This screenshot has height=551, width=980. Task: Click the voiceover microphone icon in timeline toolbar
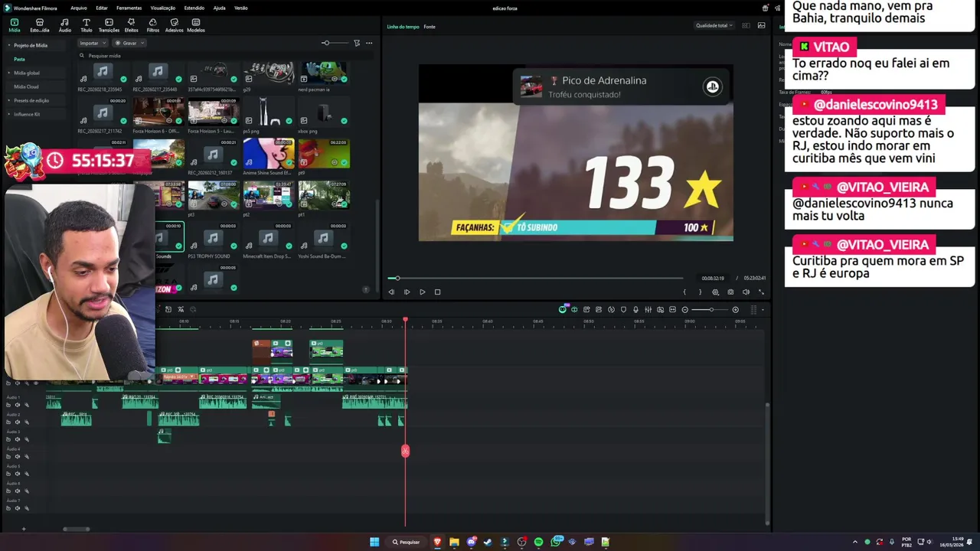click(x=635, y=309)
